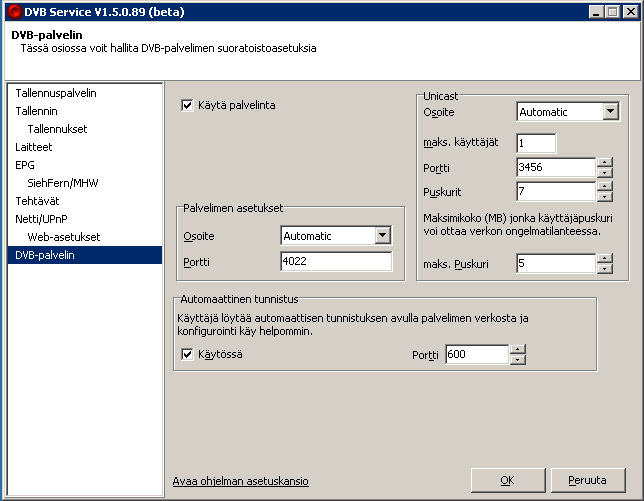This screenshot has height=501, width=644.
Task: Increase Puskurit value with up arrow
Action: 605,186
